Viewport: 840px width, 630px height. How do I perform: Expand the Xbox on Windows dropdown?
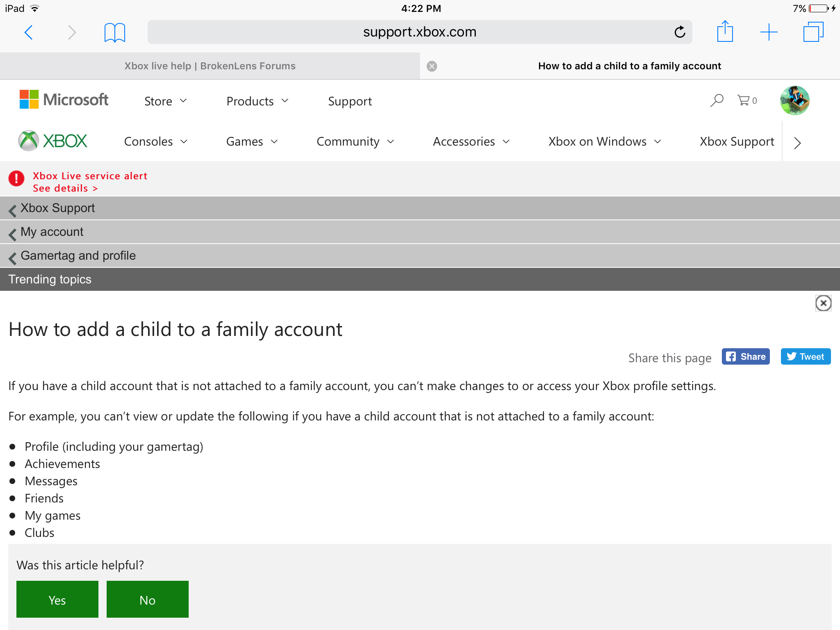605,142
